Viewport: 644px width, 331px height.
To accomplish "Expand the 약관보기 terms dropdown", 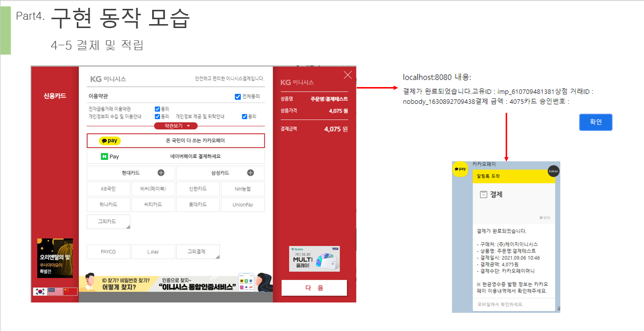I will [176, 126].
